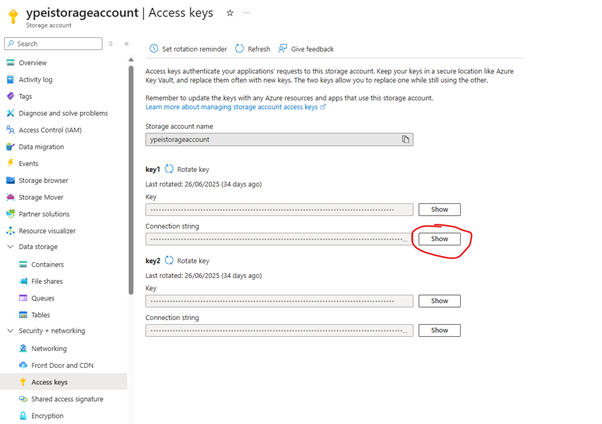
Task: Click the Tables icon in sidebar
Action: (x=23, y=315)
